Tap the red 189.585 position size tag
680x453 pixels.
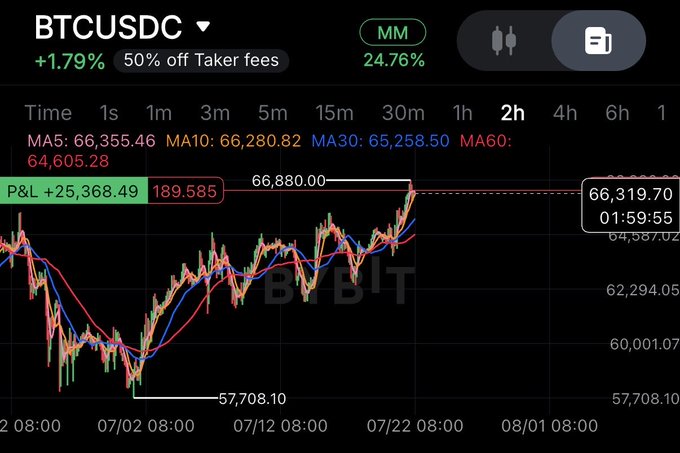pos(185,191)
